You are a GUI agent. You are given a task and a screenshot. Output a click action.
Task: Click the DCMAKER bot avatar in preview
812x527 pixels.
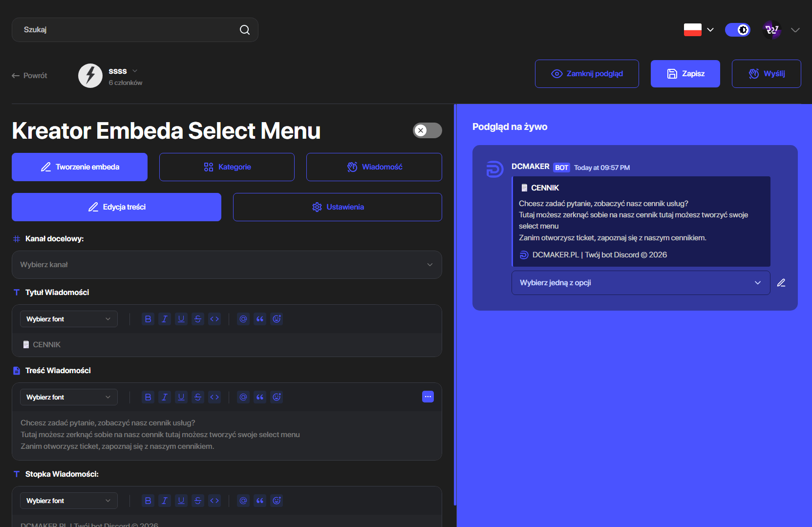click(494, 169)
